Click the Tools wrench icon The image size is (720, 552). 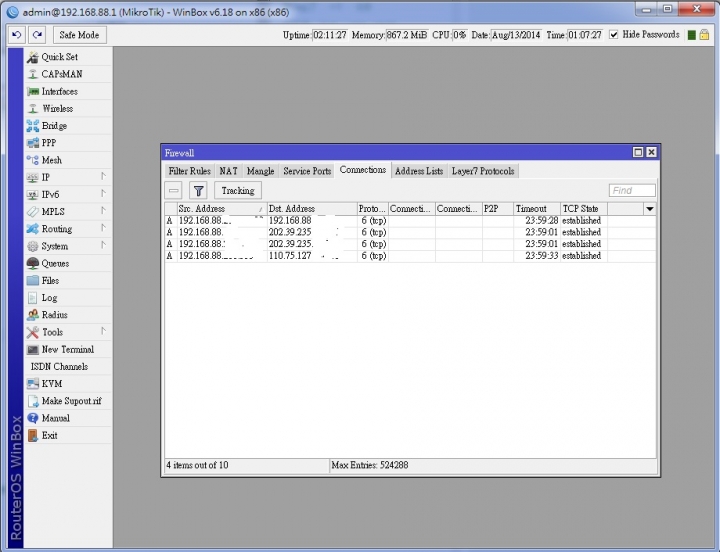pos(33,332)
